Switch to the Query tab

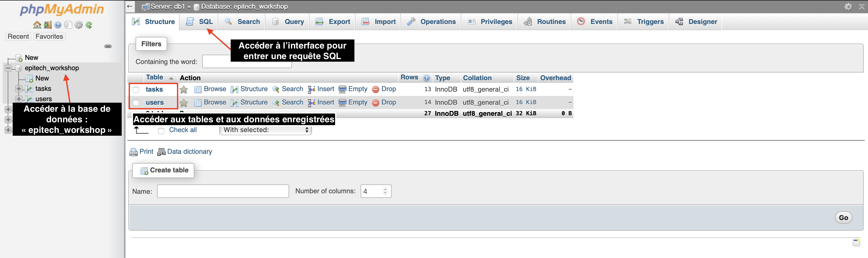click(x=288, y=21)
